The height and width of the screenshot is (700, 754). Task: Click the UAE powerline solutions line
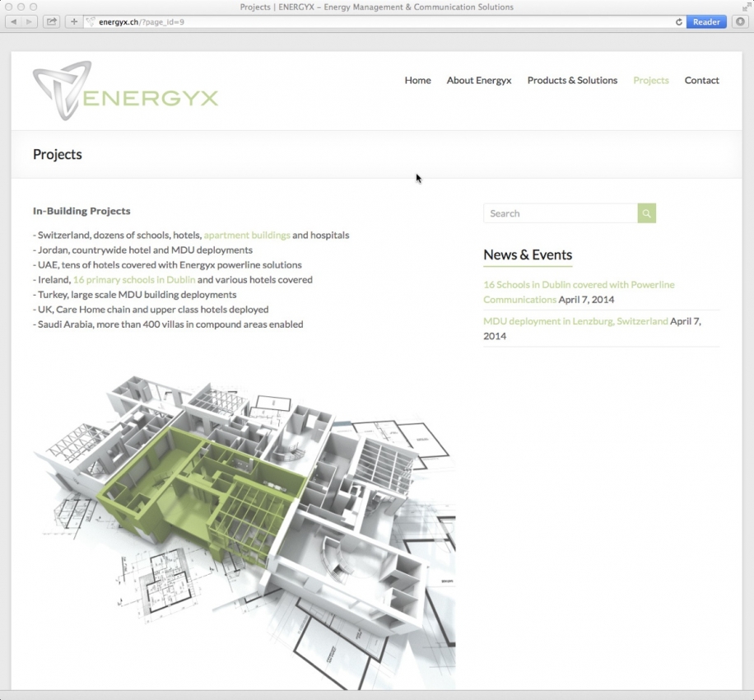click(x=167, y=265)
